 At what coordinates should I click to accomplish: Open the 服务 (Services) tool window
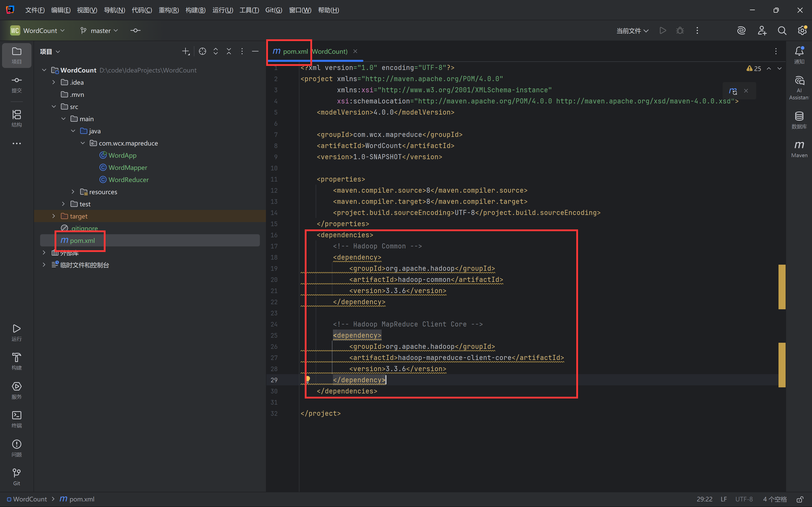point(16,390)
